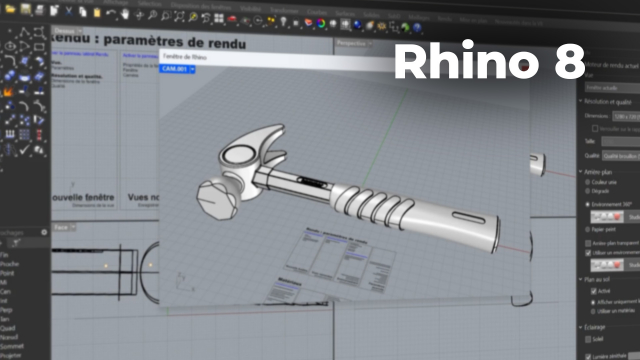This screenshot has height=360, width=640.
Task: Select the Explode tool in left sidebar
Action: pyautogui.click(x=8, y=92)
